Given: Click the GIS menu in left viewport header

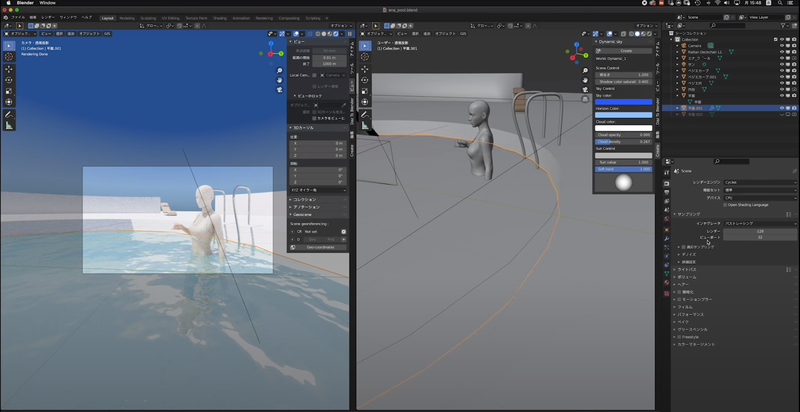Looking at the screenshot, I should coord(107,34).
